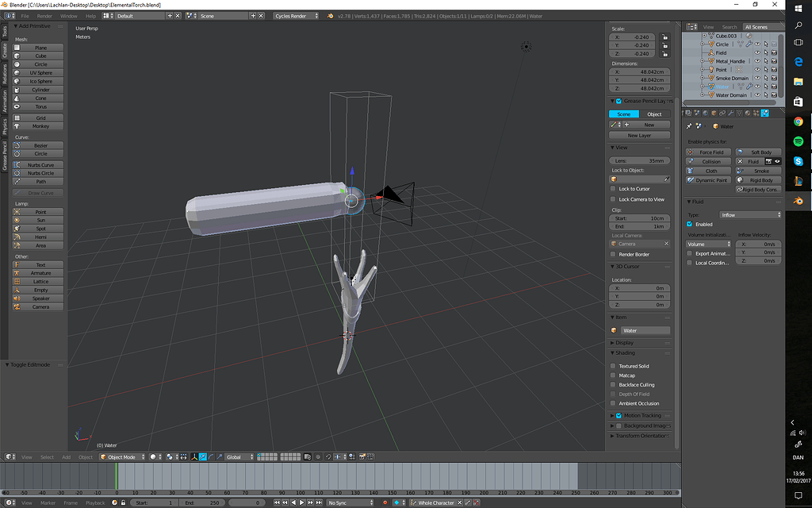Open the Window menu
Screen dimensions: 812x508
(x=68, y=16)
